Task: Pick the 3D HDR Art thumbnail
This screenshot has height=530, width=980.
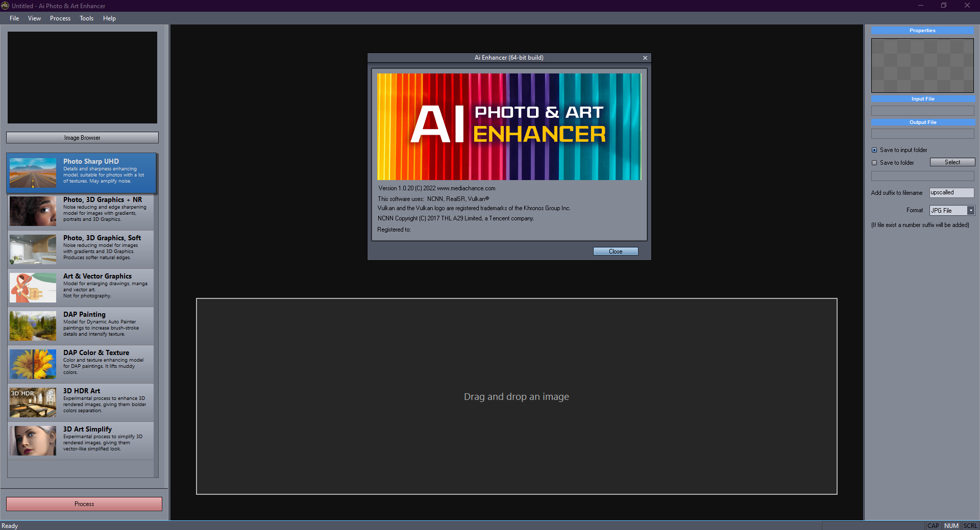Action: pos(33,402)
